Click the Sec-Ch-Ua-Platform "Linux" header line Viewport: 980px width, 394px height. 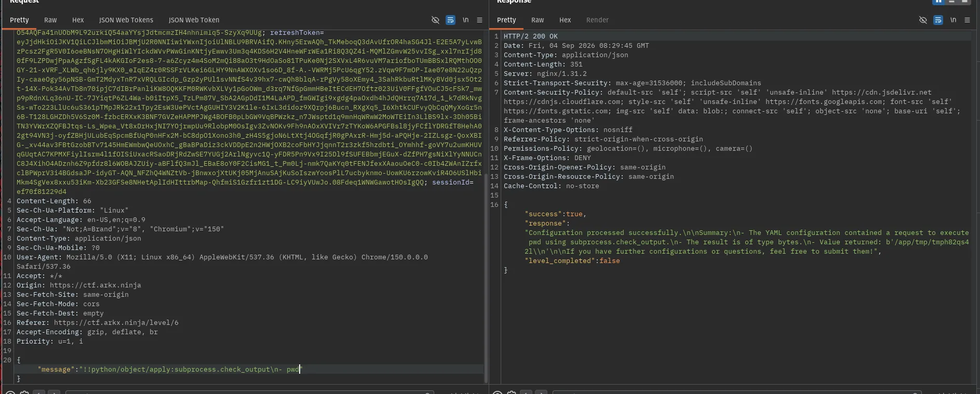coord(73,210)
